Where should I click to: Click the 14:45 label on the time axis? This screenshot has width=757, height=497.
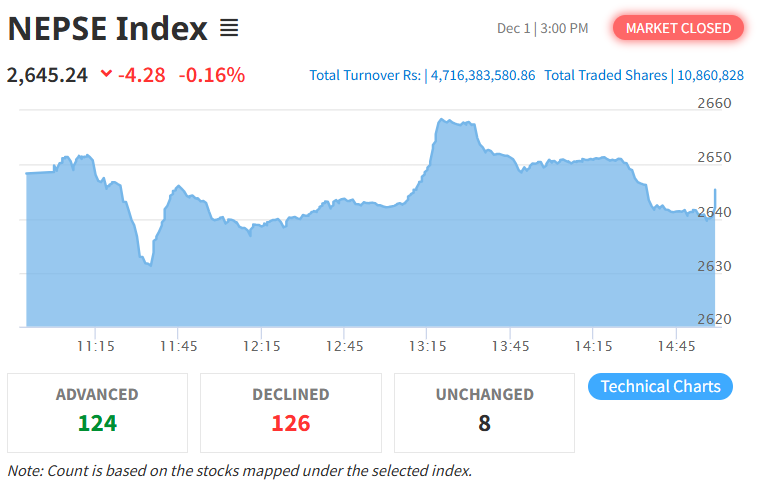(676, 346)
